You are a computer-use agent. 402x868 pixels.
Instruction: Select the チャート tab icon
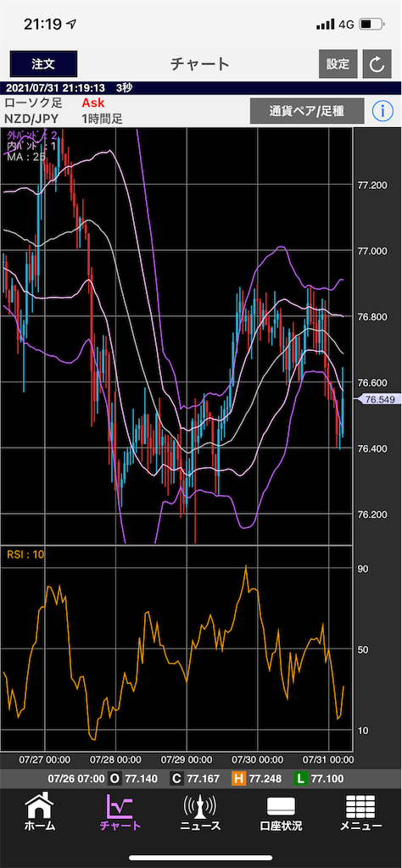(120, 807)
